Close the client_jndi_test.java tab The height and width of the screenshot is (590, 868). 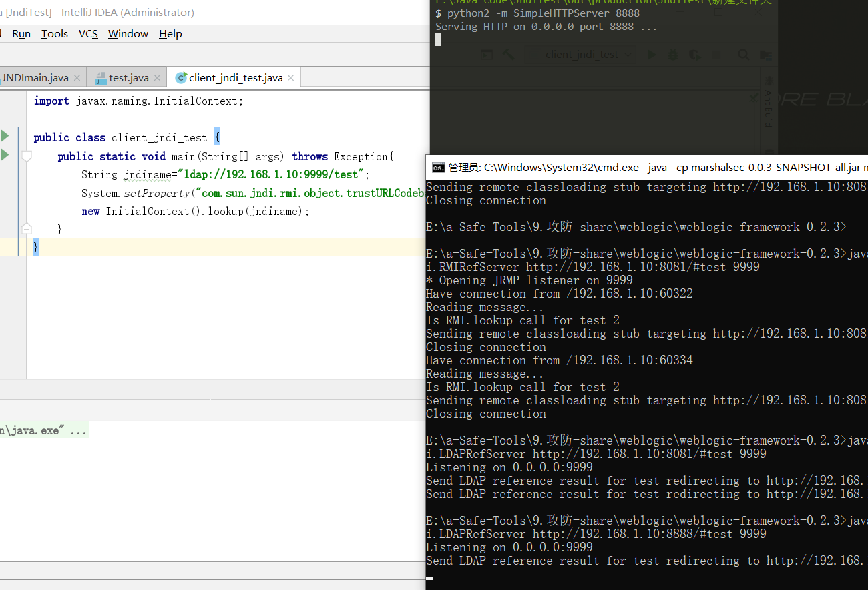click(x=291, y=78)
